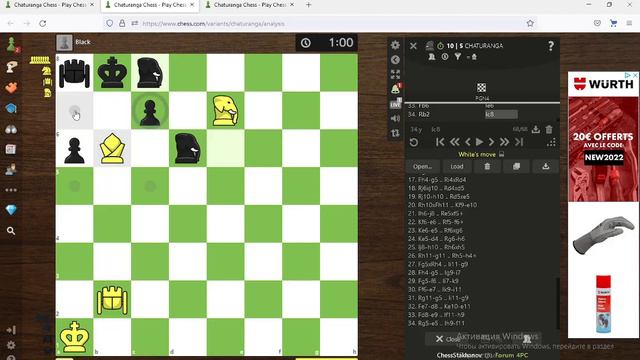This screenshot has height=360, width=640.
Task: Click the back arrow circle beside board
Action: [x=395, y=60]
